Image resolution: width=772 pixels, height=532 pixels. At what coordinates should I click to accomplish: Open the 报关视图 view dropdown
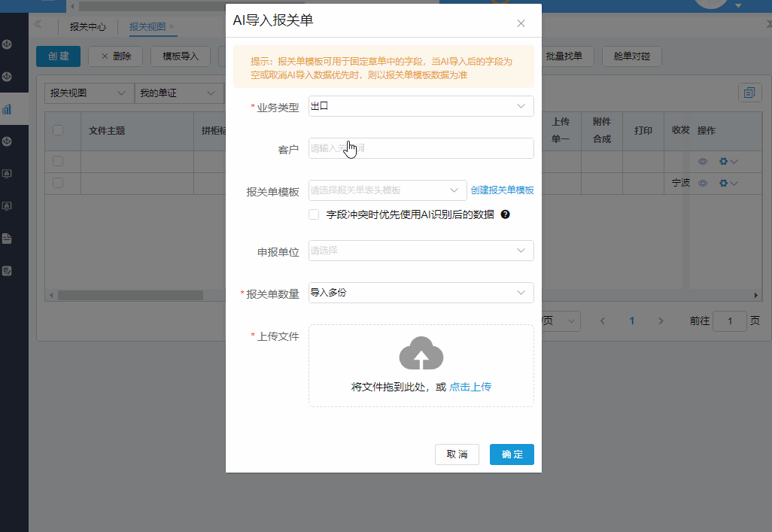89,93
